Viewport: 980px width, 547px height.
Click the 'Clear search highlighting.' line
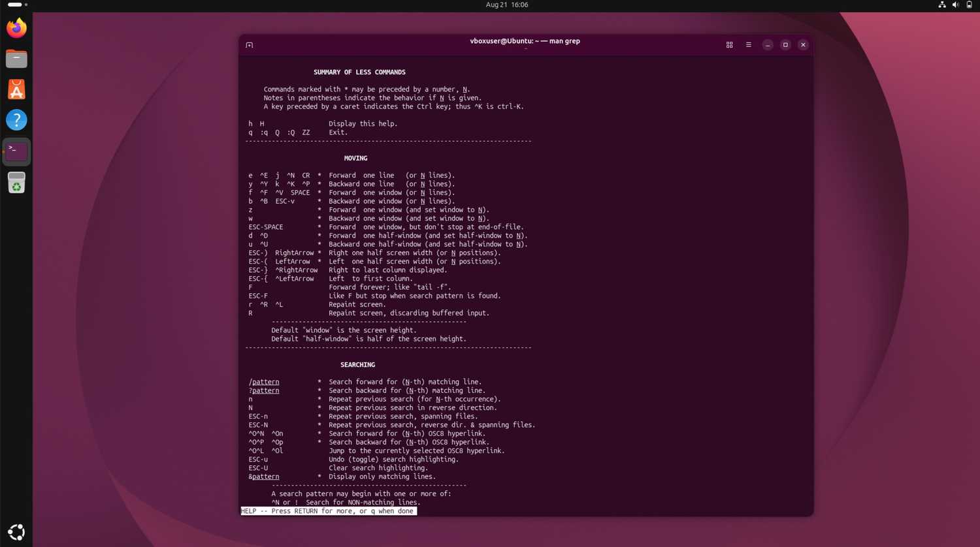[378, 468]
